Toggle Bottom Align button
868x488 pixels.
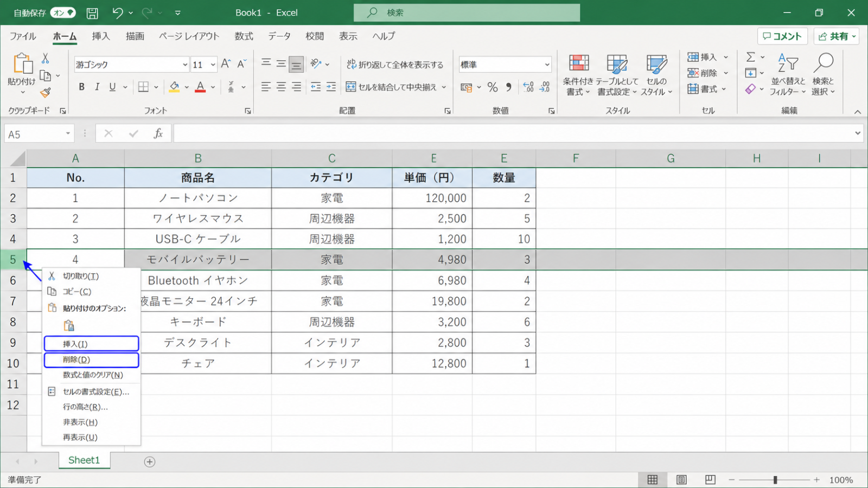click(296, 64)
